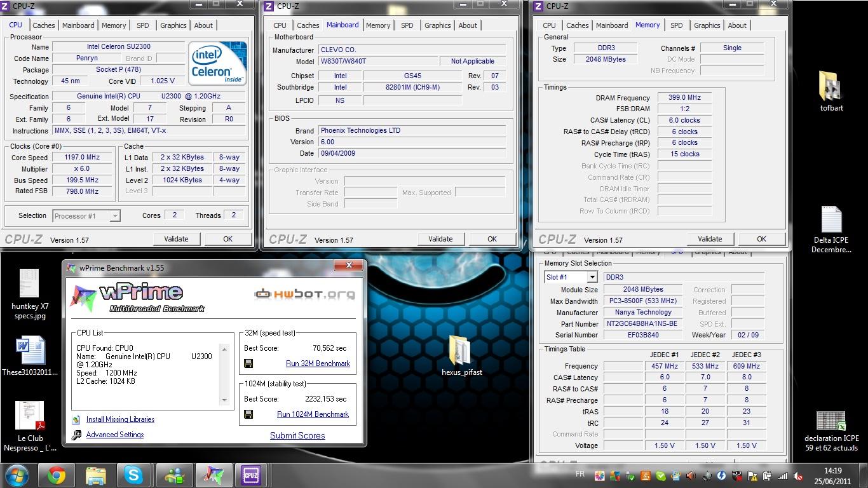Viewport: 868px width, 488px height.
Task: Open Skype from the taskbar
Action: click(x=133, y=475)
